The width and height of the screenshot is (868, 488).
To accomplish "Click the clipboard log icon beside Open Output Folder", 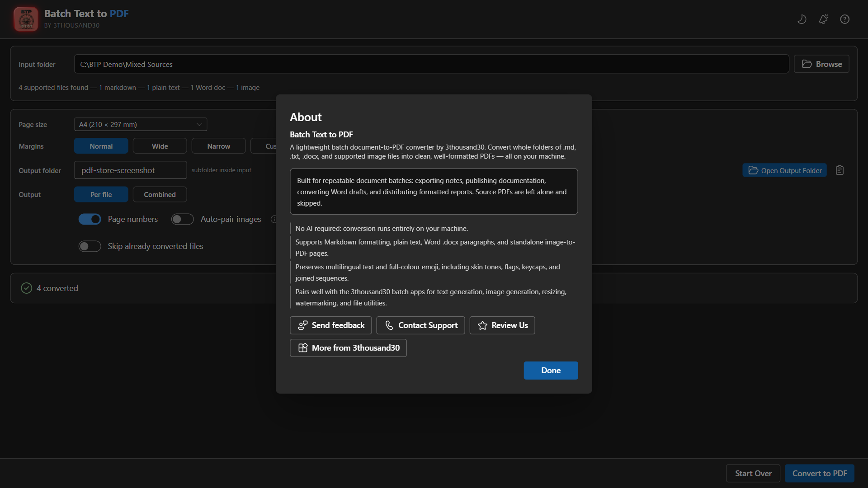I will (x=840, y=170).
